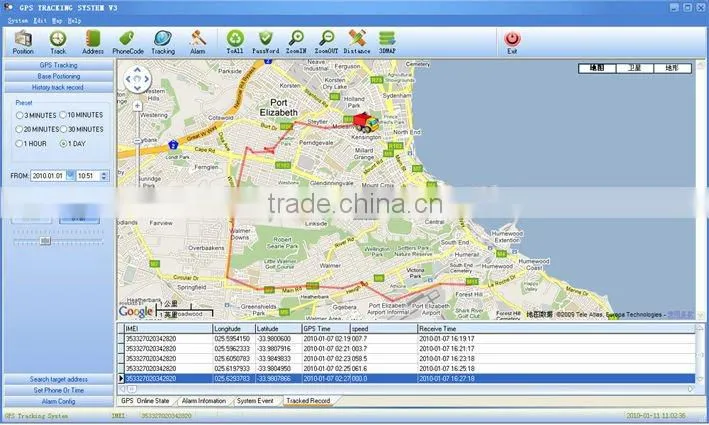Click the map pan control compass
Image resolution: width=709 pixels, height=425 pixels.
coord(137,79)
